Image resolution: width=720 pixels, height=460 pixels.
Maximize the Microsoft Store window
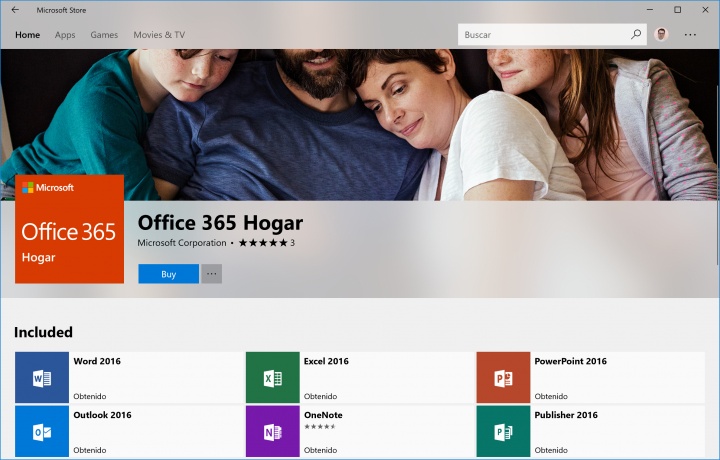click(677, 10)
